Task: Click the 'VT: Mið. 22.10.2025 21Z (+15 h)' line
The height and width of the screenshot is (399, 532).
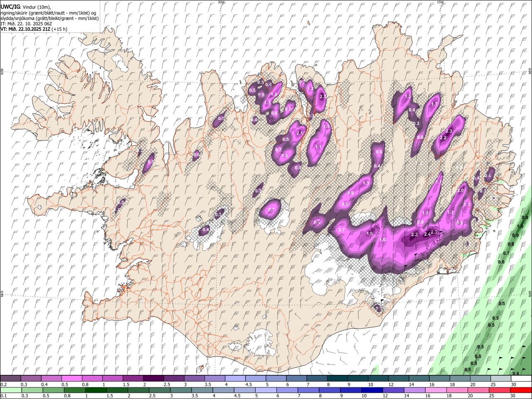Action: [x=34, y=29]
